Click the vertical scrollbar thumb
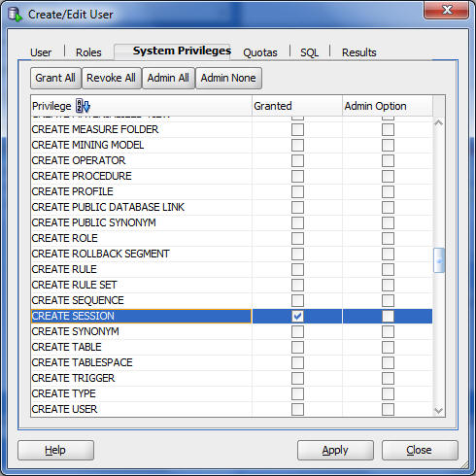Screen dimensions: 476x476 (439, 260)
